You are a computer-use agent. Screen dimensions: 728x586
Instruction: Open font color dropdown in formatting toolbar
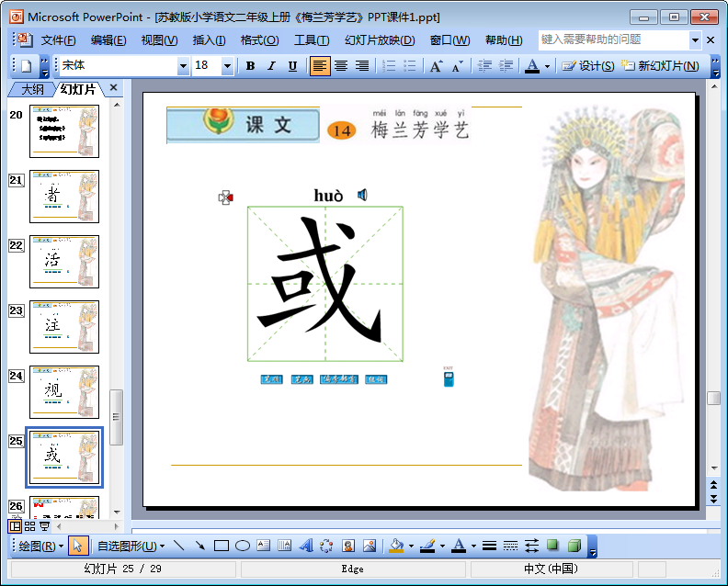point(548,66)
